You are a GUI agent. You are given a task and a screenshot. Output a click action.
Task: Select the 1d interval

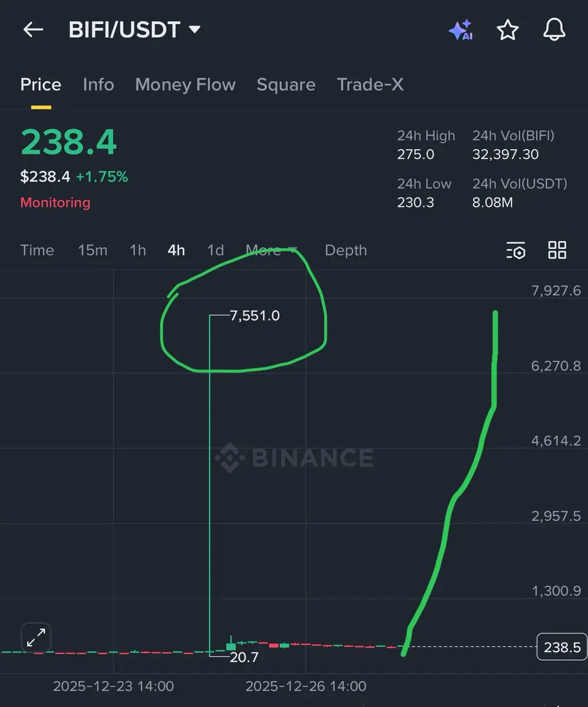(216, 250)
